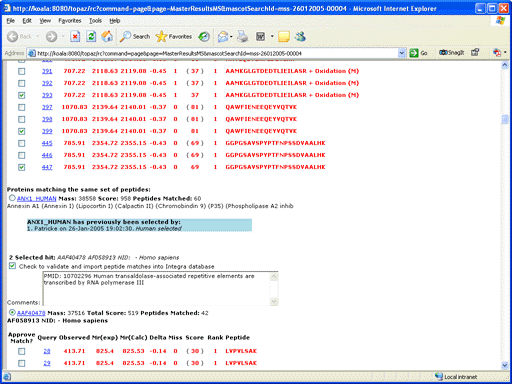Click the Windows flag logo
The width and height of the screenshot is (512, 384).
tap(500, 21)
